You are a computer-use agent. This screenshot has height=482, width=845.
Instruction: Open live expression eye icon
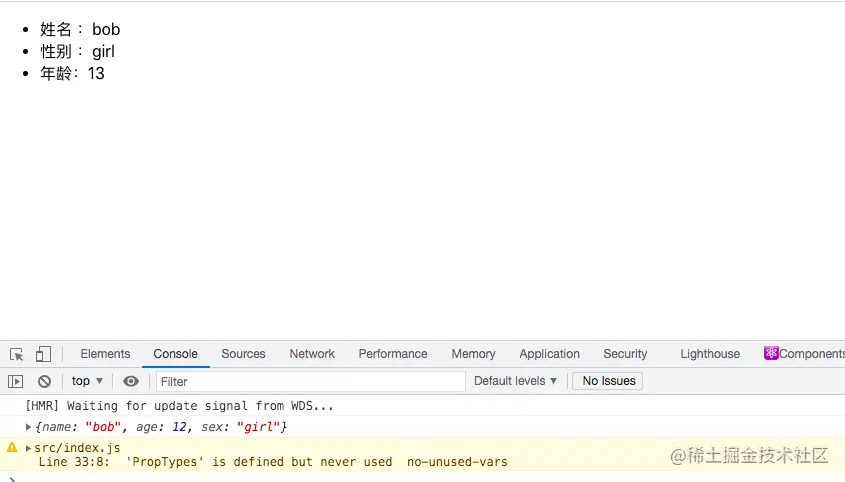pos(130,382)
